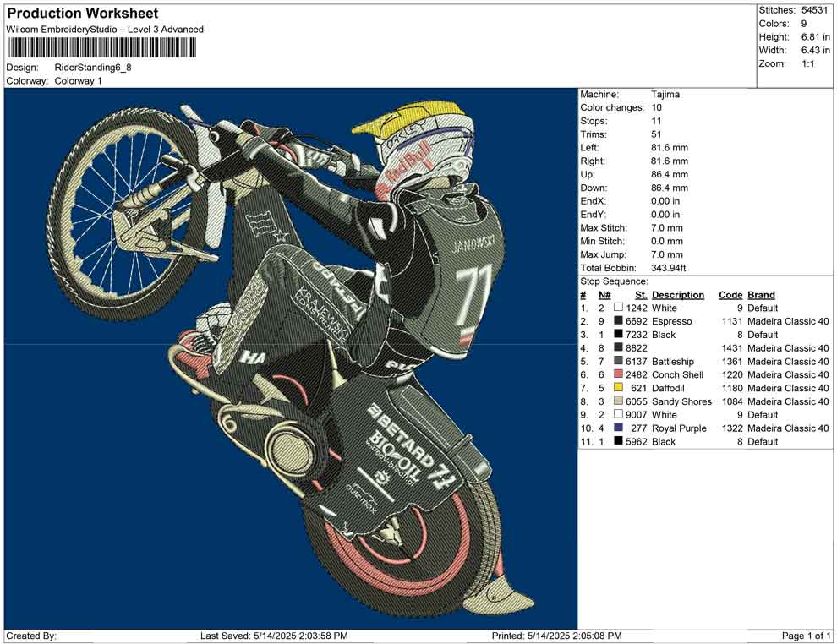Screen dimensions: 837x644
Task: Click the Conch Shell color swatch
Action: point(618,374)
